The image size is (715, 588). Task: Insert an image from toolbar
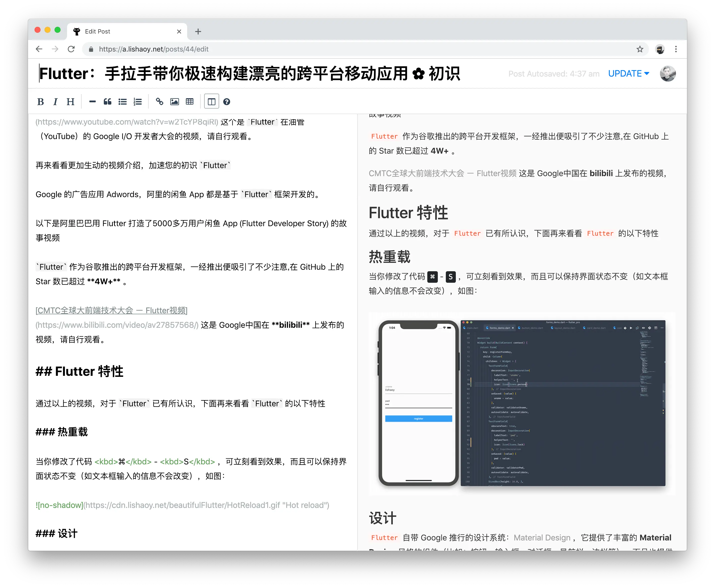174,102
